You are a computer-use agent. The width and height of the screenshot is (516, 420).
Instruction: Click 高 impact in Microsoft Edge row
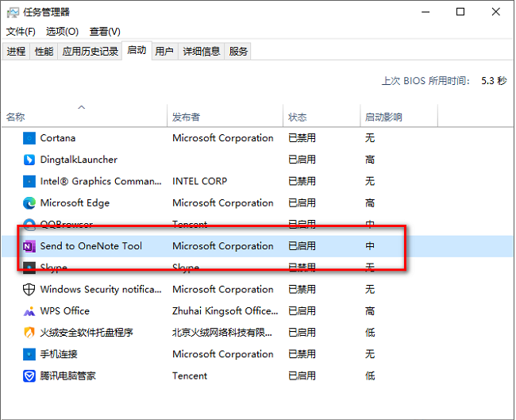pos(370,203)
